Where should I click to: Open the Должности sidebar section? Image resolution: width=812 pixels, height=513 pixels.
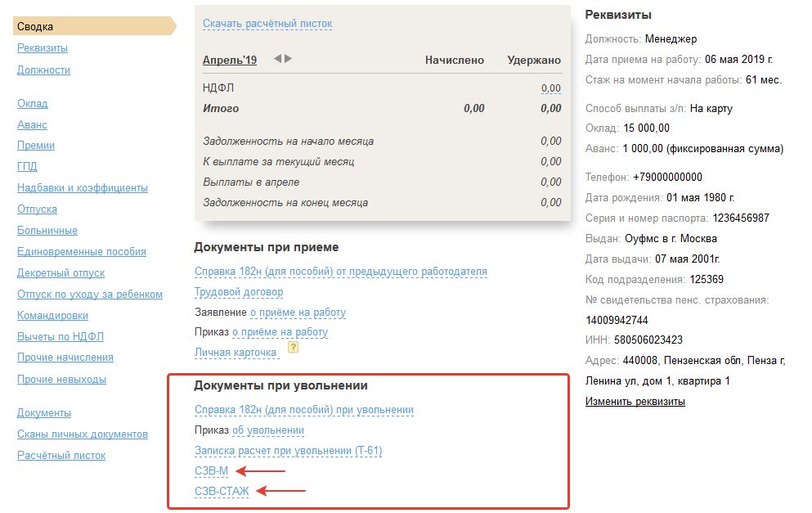click(x=43, y=70)
